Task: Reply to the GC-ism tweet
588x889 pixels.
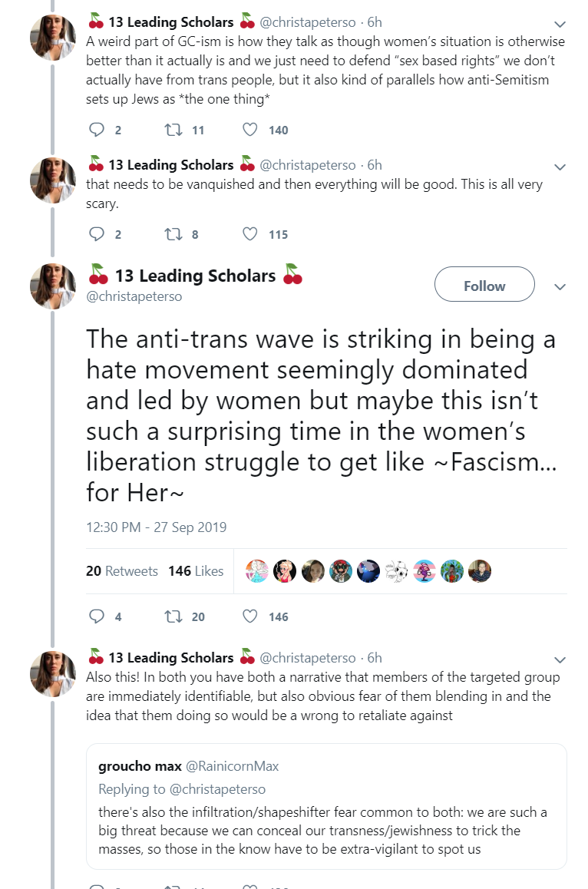Action: (97, 130)
